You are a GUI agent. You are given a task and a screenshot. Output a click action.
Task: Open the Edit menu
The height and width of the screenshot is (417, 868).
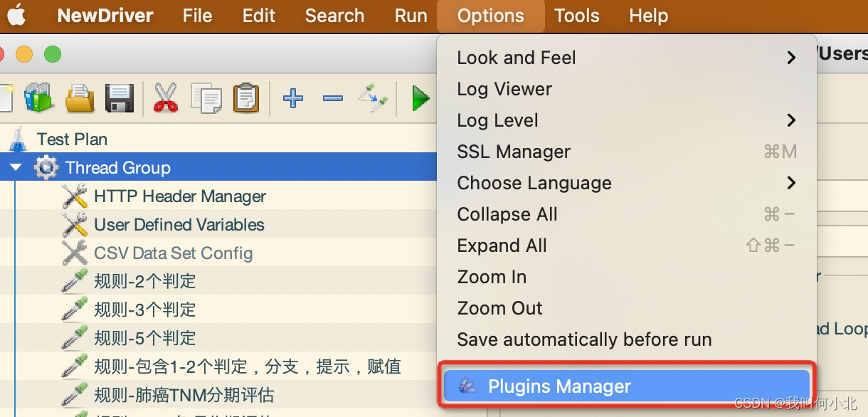tap(258, 16)
